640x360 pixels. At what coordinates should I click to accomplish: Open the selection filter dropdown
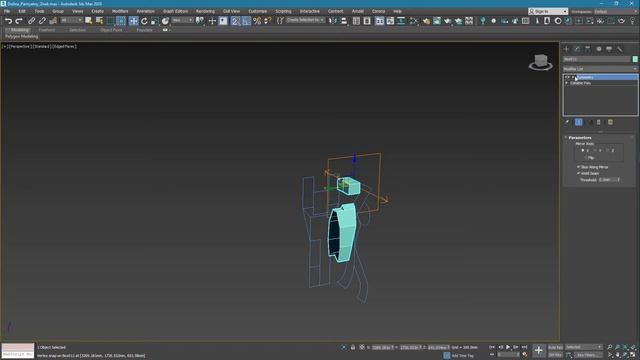[71, 20]
